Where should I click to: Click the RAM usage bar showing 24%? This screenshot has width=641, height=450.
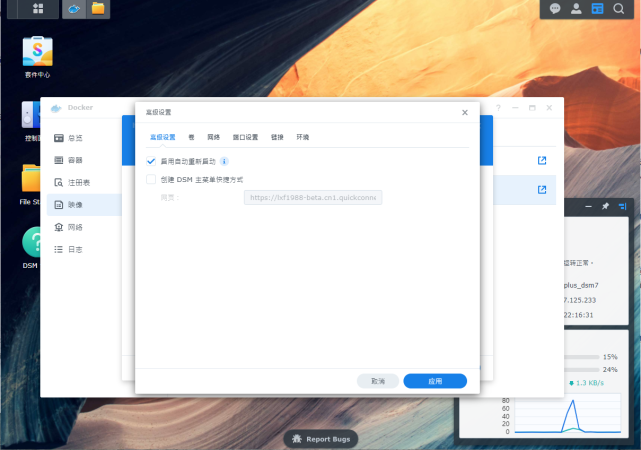point(581,369)
